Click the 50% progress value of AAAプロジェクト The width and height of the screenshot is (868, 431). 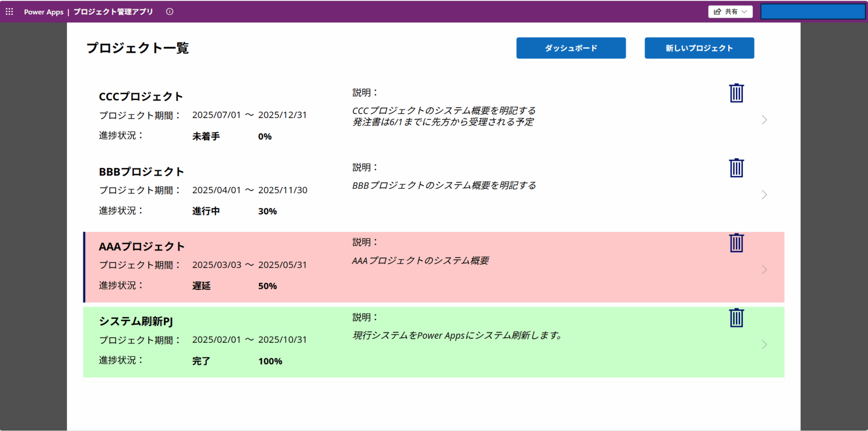267,286
